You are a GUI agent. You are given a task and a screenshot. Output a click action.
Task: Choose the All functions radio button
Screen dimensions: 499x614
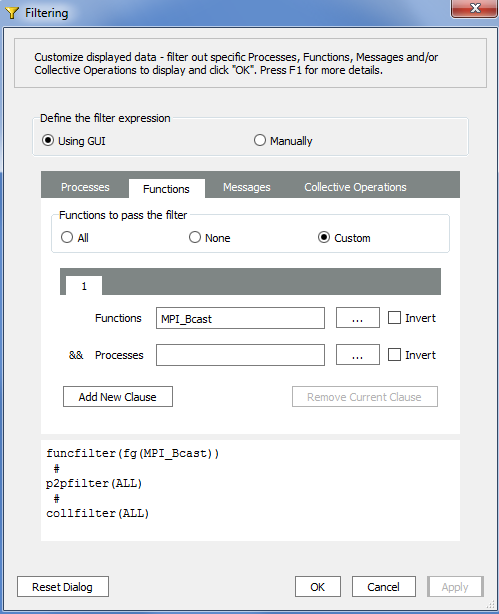tap(67, 237)
